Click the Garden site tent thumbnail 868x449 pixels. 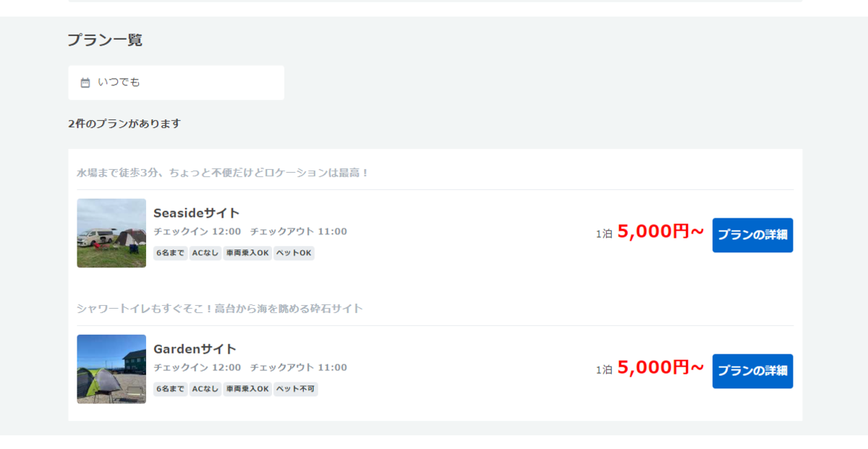point(111,369)
